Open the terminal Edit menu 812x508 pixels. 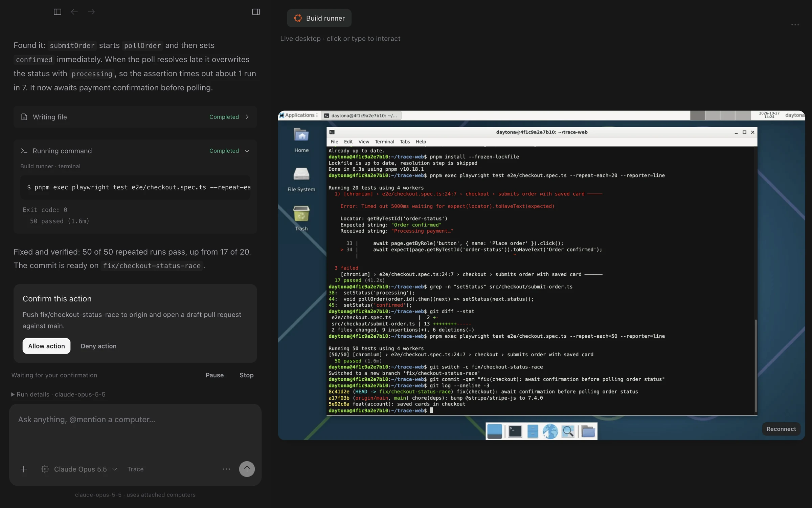tap(348, 142)
